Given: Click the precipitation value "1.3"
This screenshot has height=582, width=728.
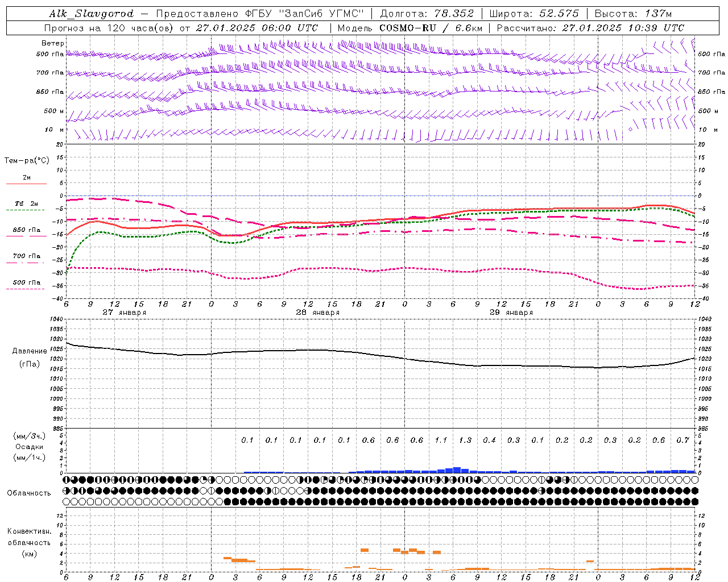Looking at the screenshot, I should [465, 440].
